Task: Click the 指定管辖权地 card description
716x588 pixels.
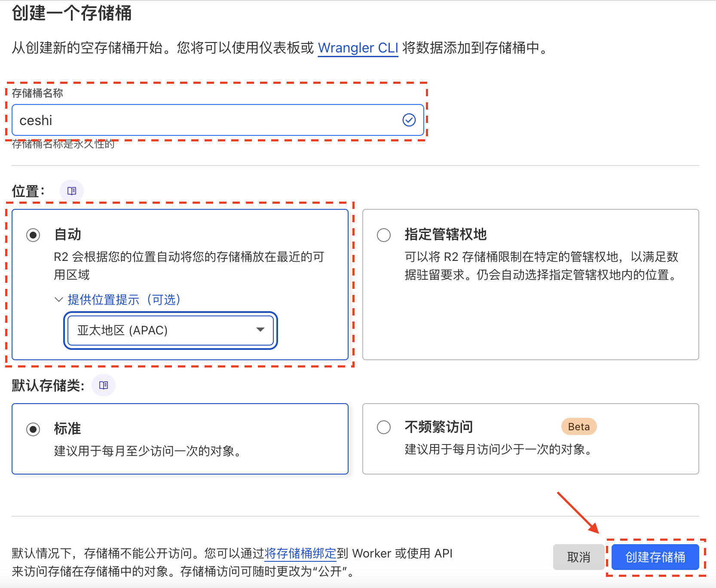Action: (x=542, y=266)
